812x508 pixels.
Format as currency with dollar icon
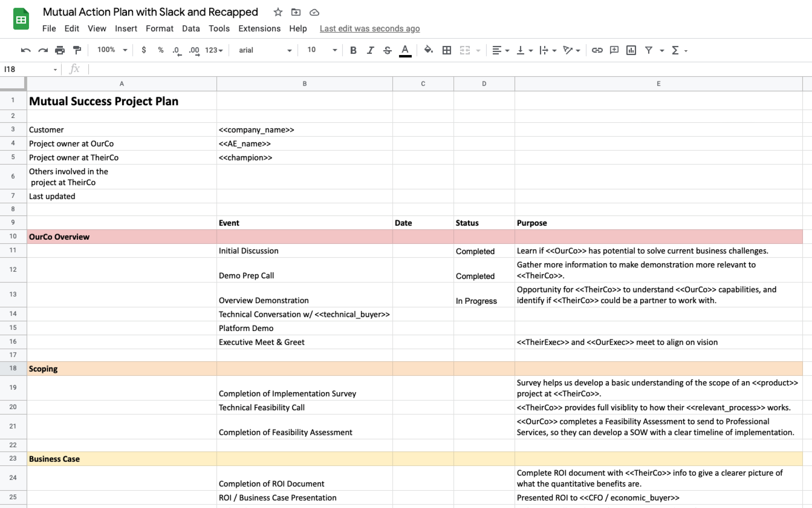tap(144, 50)
